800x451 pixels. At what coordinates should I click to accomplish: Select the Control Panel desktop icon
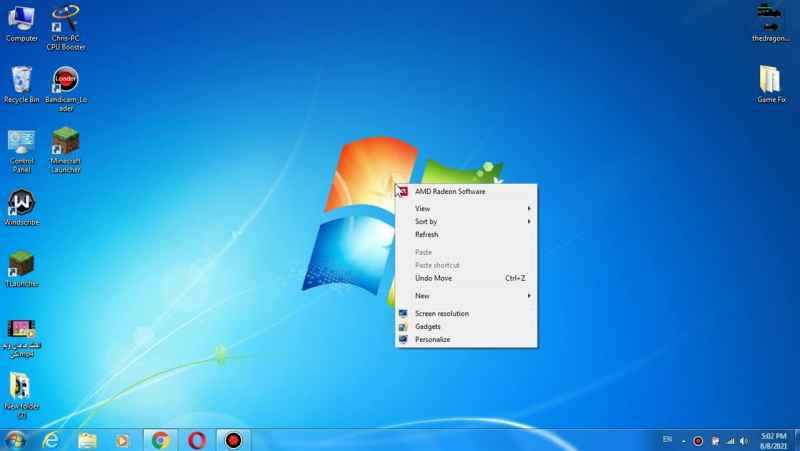[x=21, y=152]
